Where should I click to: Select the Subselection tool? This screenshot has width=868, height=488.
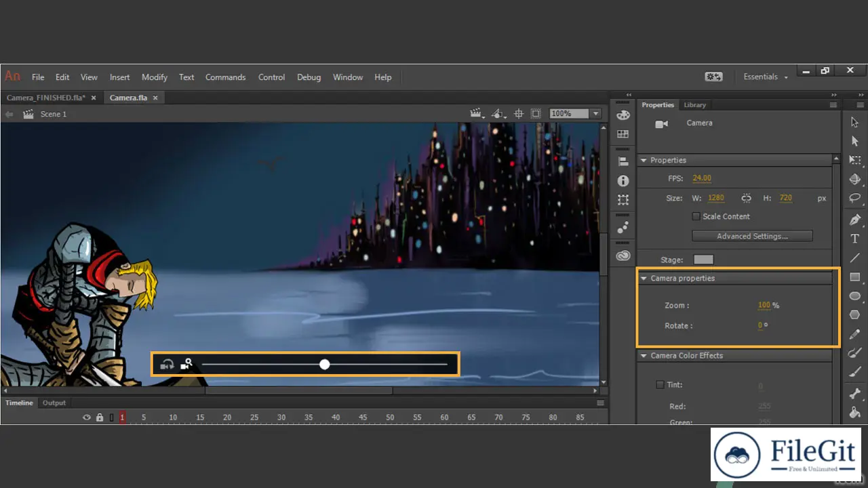tap(854, 141)
